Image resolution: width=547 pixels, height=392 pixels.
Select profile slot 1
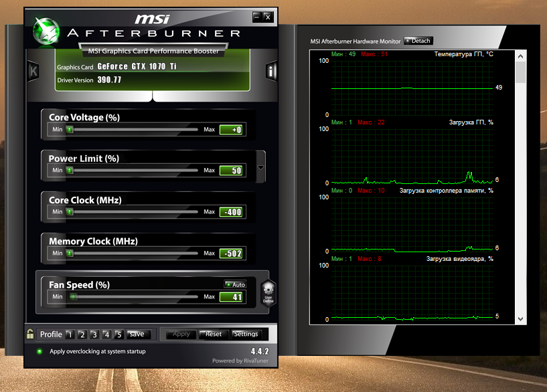(70, 334)
